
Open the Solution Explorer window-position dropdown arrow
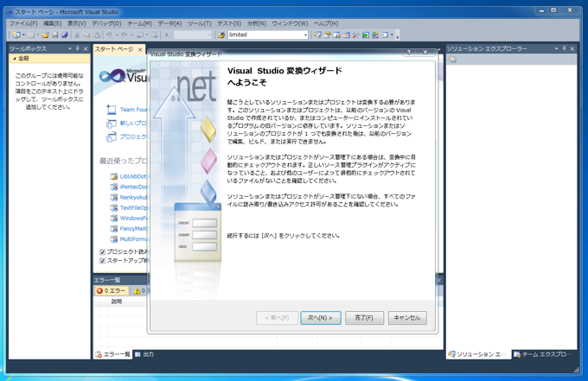point(556,48)
